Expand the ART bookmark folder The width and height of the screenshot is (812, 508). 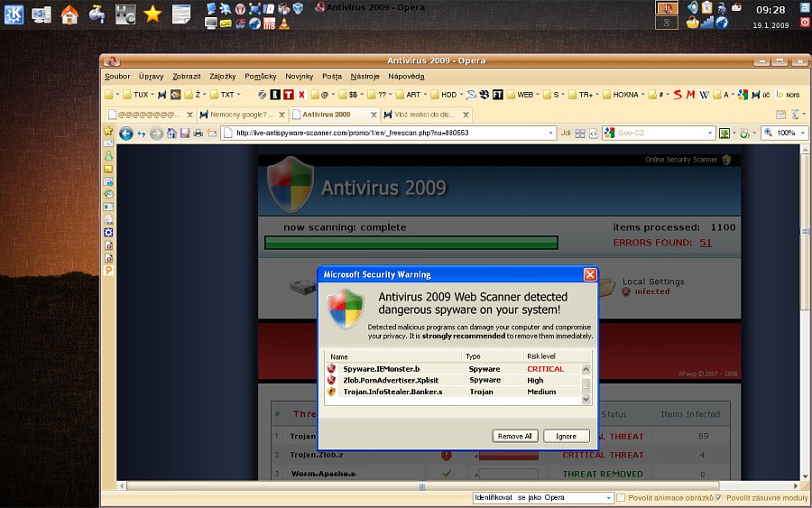pos(411,95)
